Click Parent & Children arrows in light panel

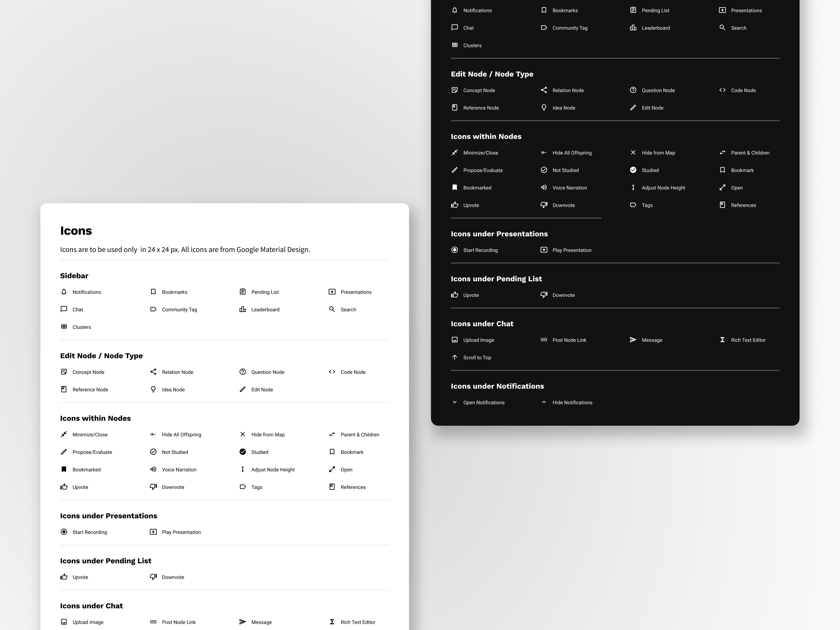[x=332, y=434]
